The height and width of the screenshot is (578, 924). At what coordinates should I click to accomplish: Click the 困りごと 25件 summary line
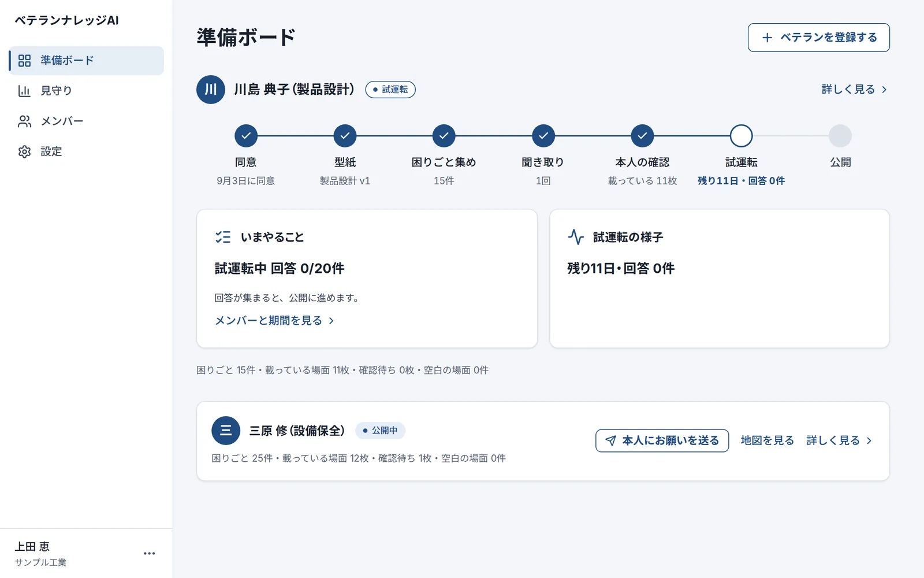point(359,458)
